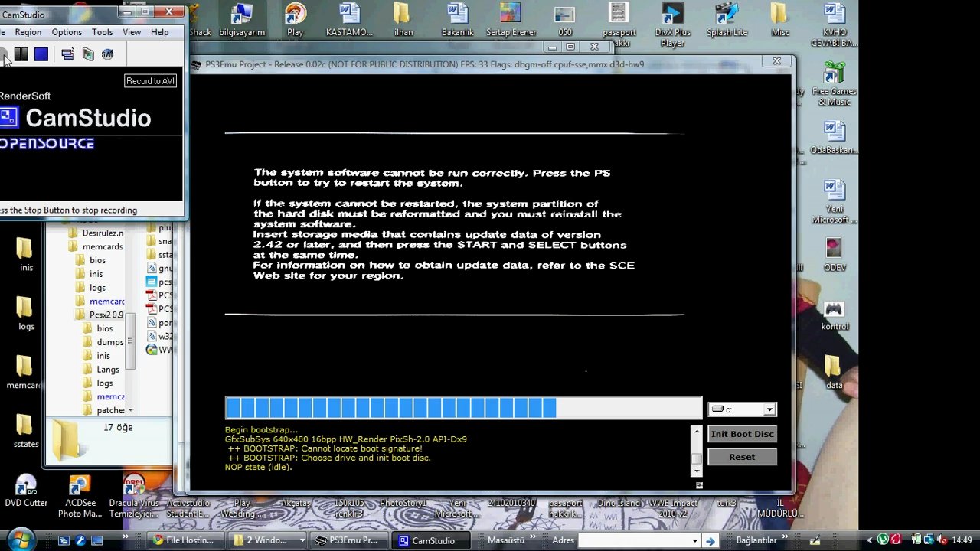Select dumps folder in Explorer tree
This screenshot has height=551, width=980.
click(x=103, y=342)
